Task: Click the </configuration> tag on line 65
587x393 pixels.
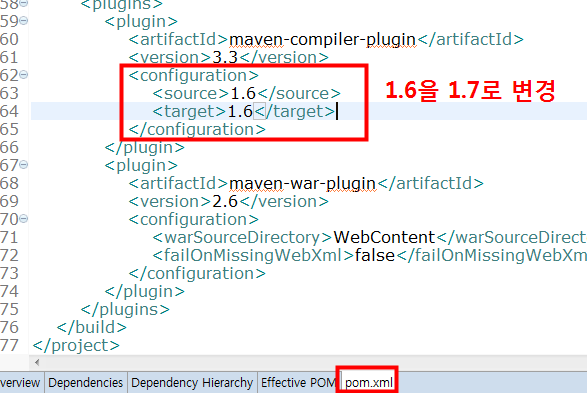Action: [197, 130]
